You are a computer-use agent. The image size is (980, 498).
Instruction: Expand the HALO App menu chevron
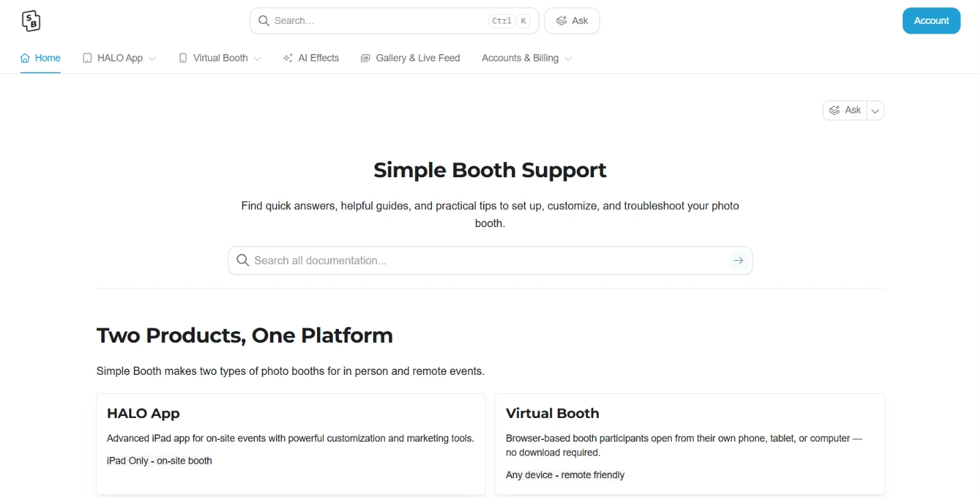click(x=152, y=59)
